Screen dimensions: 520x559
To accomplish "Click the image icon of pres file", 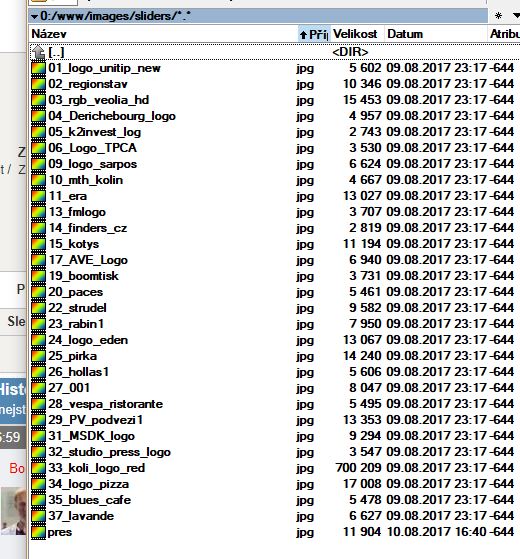I will [x=38, y=532].
